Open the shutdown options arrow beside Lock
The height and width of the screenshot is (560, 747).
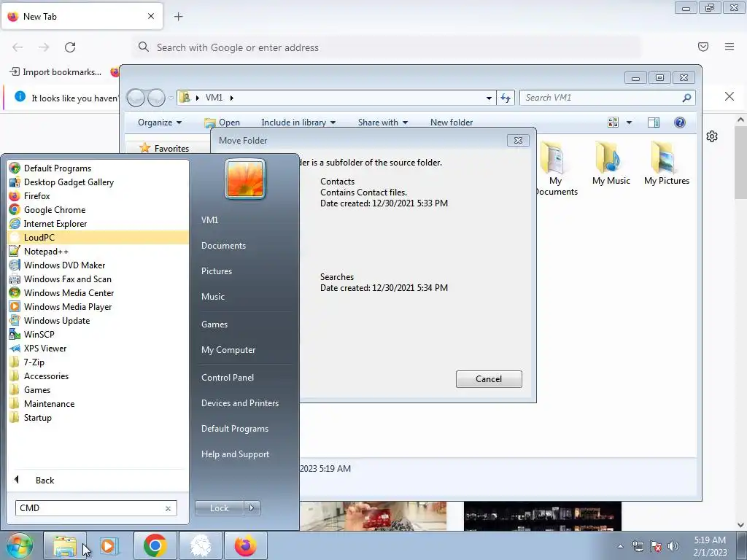tap(252, 508)
